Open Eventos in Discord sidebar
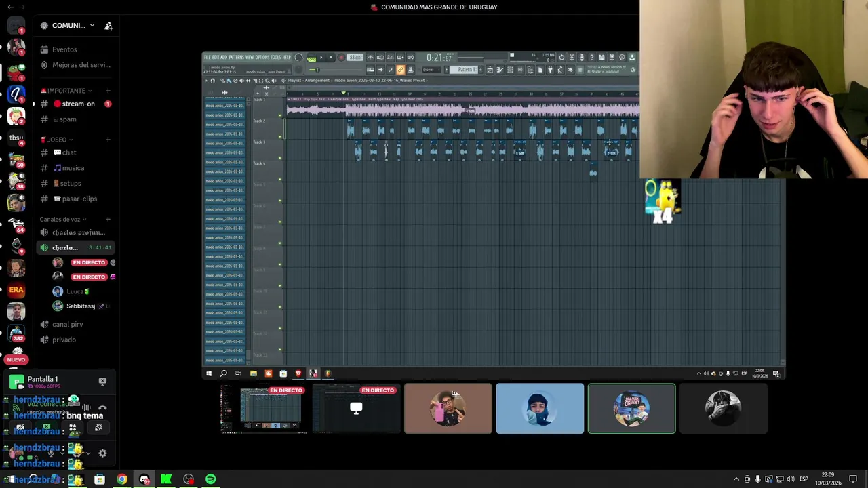This screenshot has height=488, width=868. 65,49
